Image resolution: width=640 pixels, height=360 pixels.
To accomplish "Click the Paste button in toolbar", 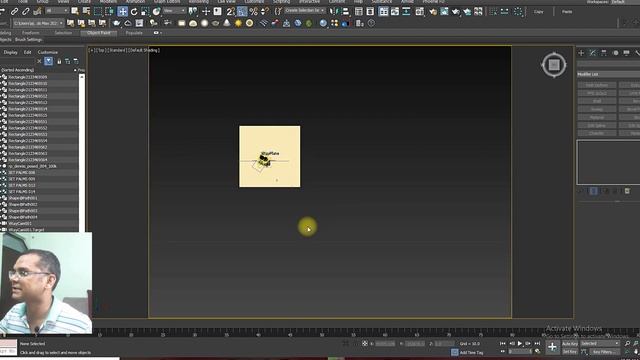I will point(567,12).
